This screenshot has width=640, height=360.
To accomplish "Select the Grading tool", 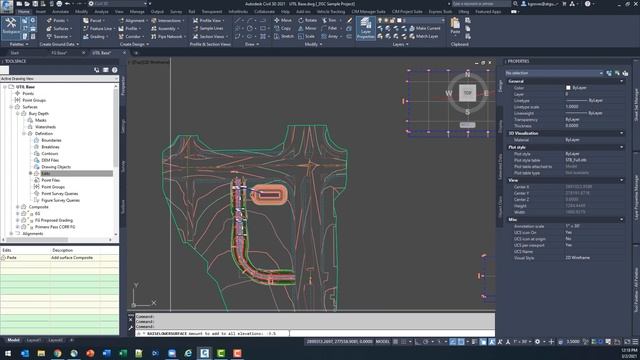I will coord(95,37).
